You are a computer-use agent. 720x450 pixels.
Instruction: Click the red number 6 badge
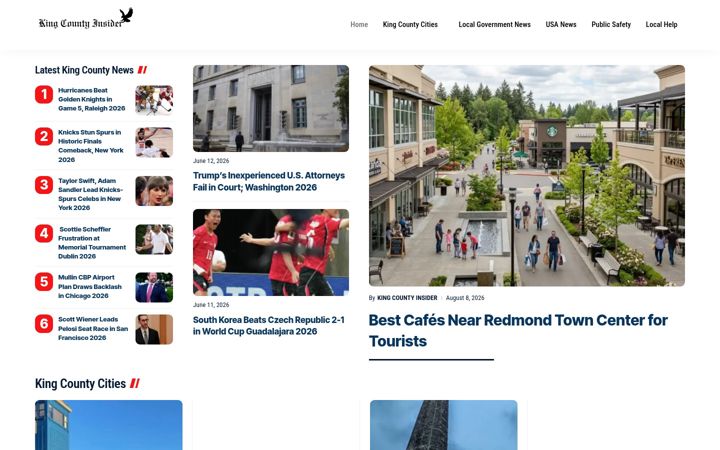(x=44, y=324)
